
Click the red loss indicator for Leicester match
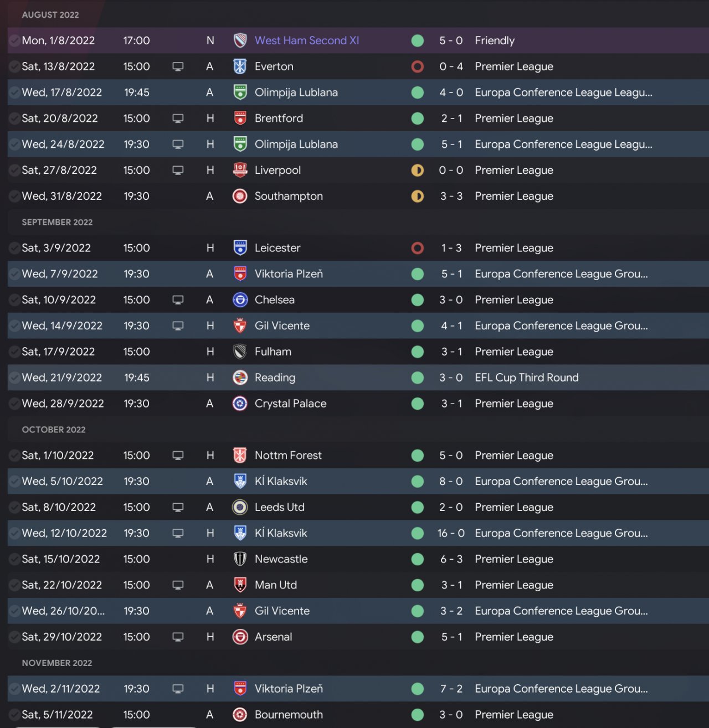tap(418, 248)
